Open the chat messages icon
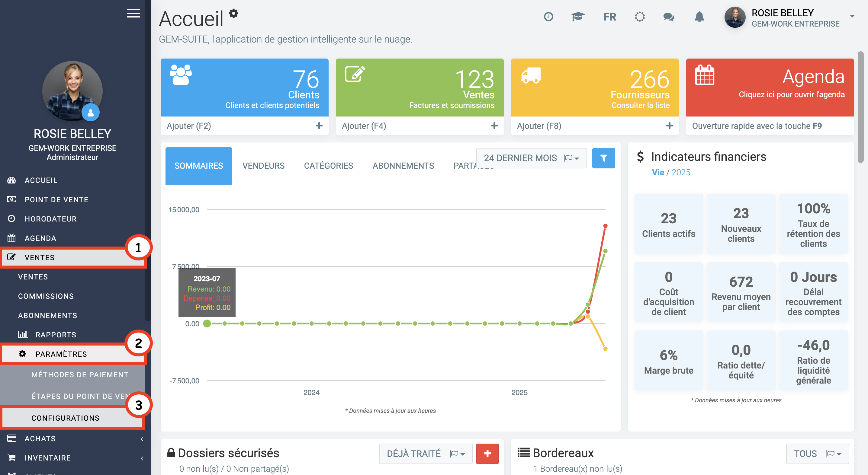868x475 pixels. pyautogui.click(x=669, y=17)
